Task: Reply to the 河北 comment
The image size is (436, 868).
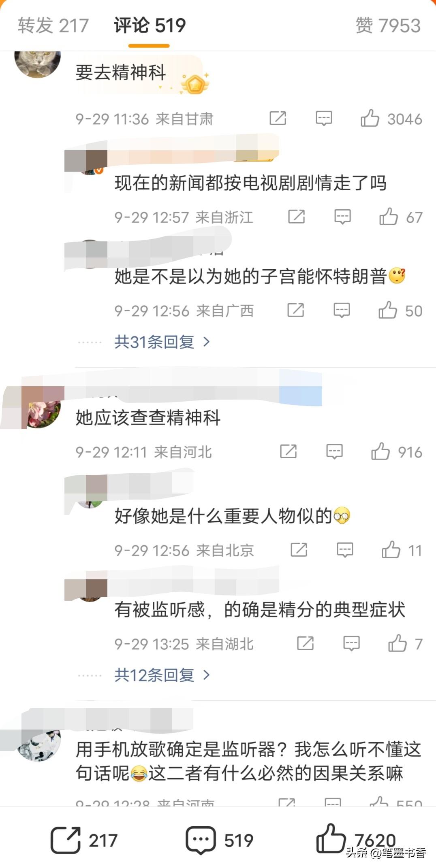Action: [334, 451]
